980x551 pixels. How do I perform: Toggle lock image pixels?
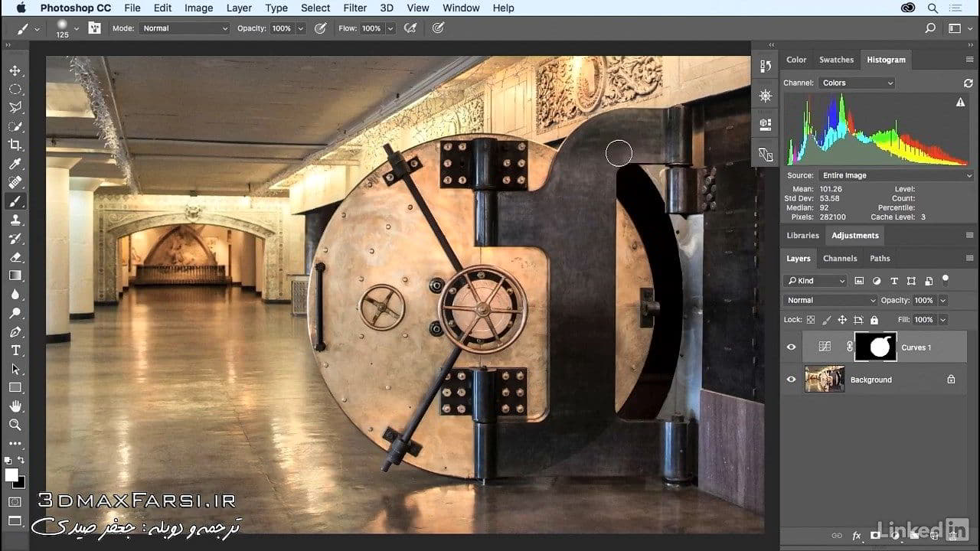[826, 320]
